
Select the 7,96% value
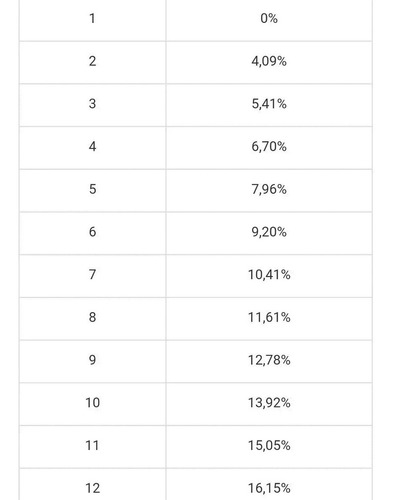pyautogui.click(x=269, y=190)
